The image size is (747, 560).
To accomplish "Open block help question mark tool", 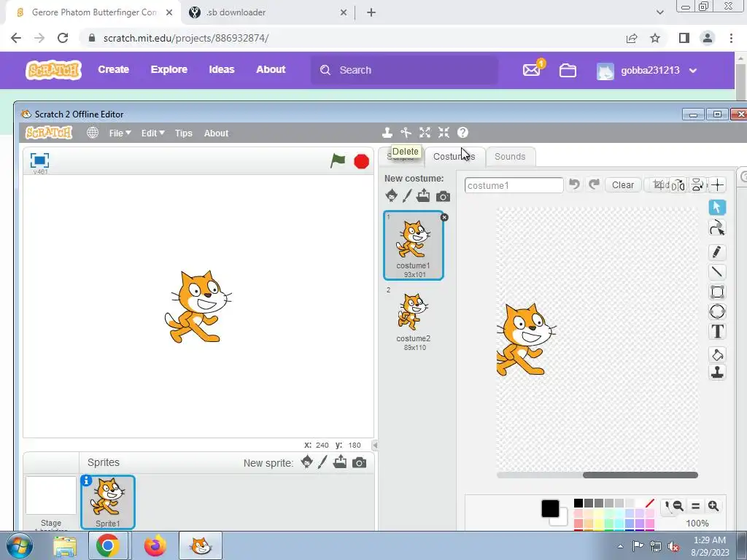I will (x=462, y=133).
